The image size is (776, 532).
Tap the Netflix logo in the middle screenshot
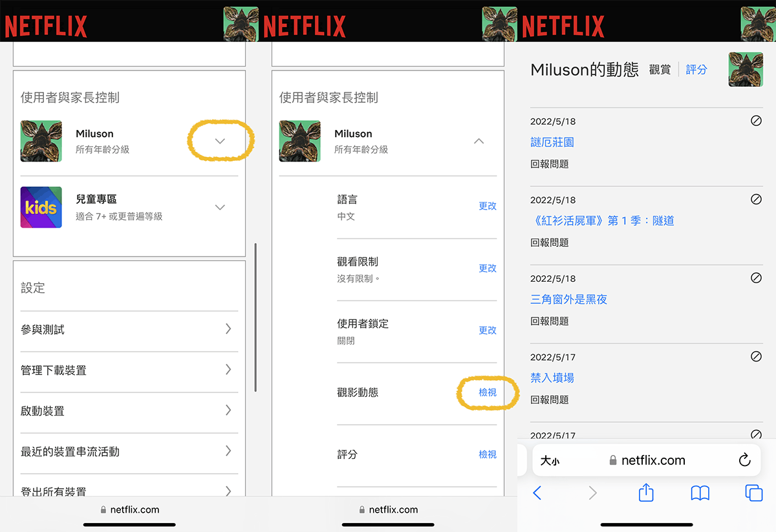[x=305, y=27]
